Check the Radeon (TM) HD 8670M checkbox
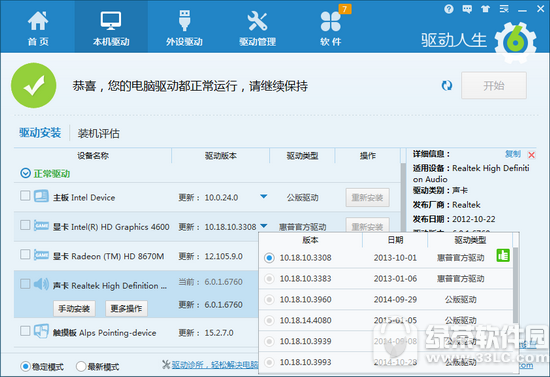The image size is (550, 377). point(25,254)
